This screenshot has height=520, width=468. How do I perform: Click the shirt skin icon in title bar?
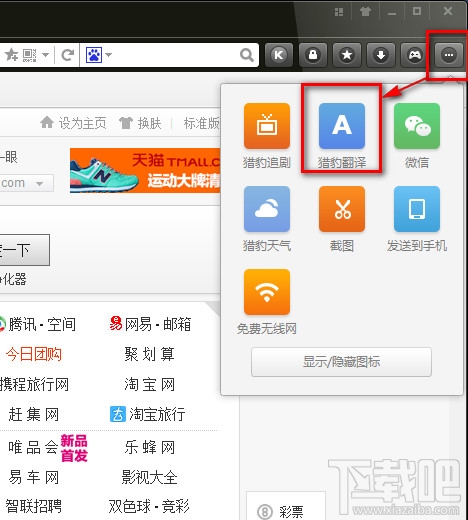(x=365, y=12)
